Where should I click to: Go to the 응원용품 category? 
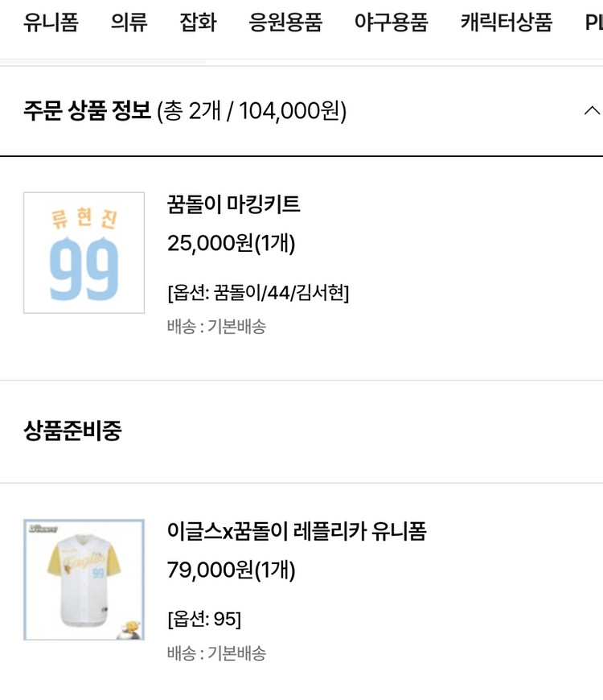pyautogui.click(x=285, y=23)
